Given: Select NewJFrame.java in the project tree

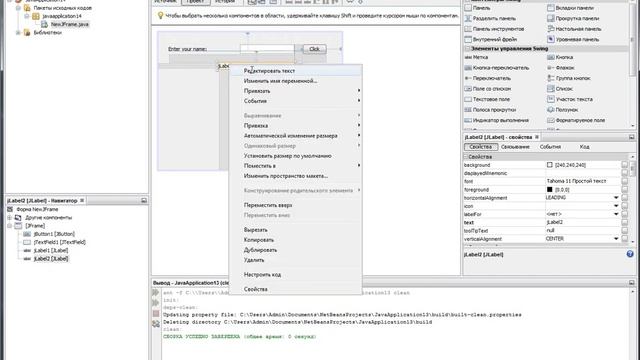Looking at the screenshot, I should [x=69, y=24].
